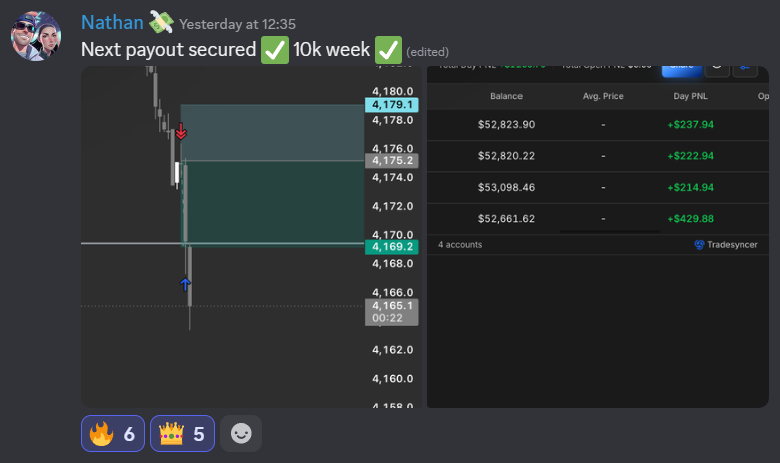Viewport: 780px width, 463px height.
Task: Click the blue Share button
Action: [682, 71]
